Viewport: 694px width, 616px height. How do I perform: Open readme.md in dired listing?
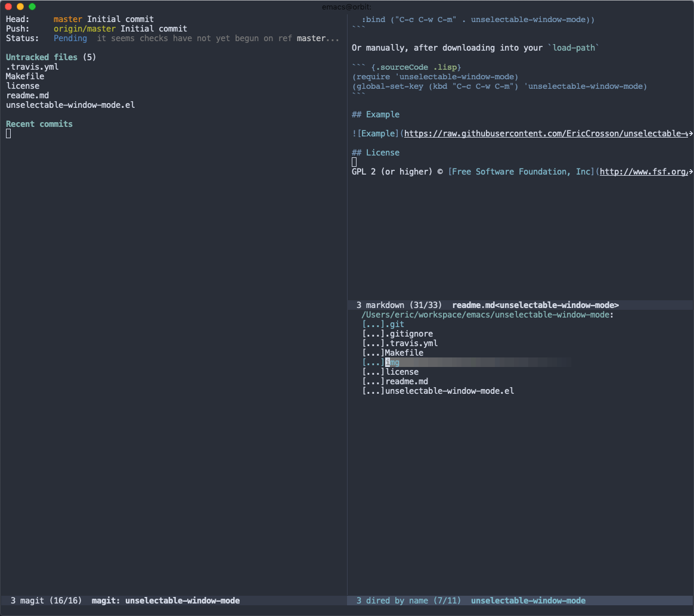pyautogui.click(x=407, y=381)
